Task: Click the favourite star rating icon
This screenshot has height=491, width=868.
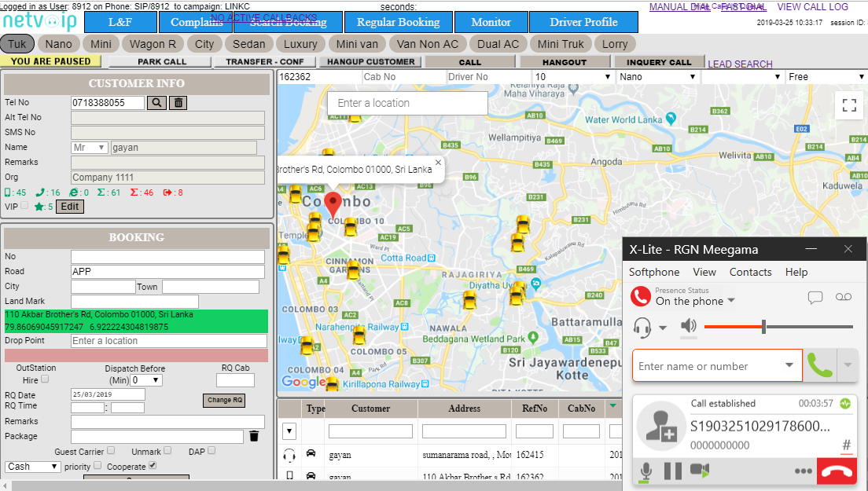Action: [x=39, y=207]
